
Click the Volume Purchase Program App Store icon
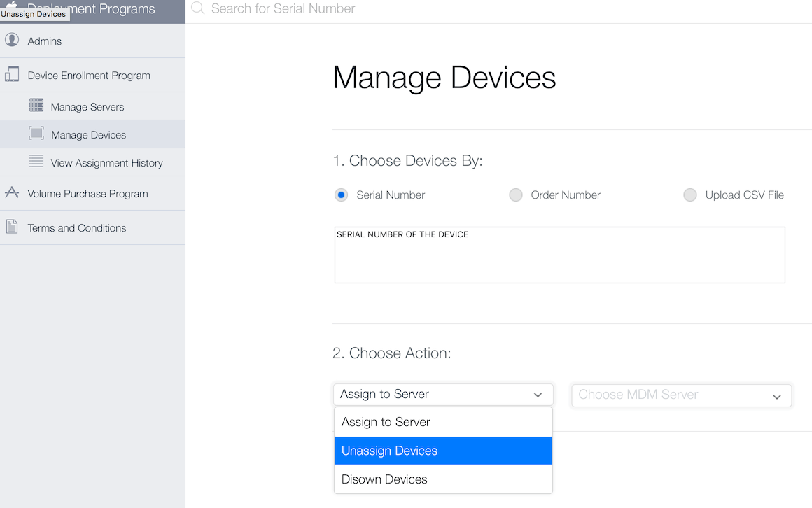coord(12,192)
